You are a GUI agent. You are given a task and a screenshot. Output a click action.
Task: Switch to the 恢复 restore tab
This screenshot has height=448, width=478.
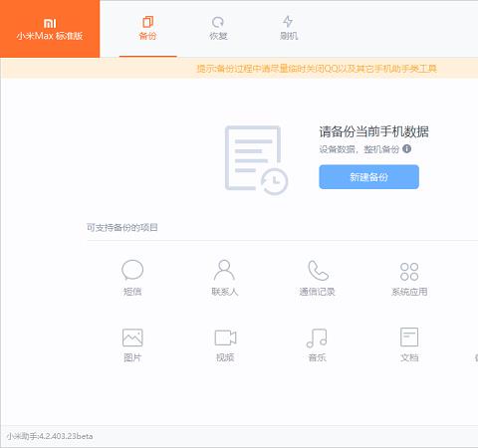(x=218, y=29)
